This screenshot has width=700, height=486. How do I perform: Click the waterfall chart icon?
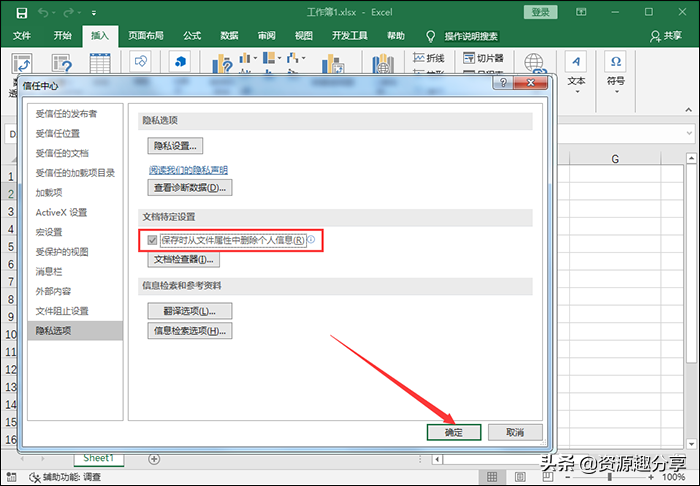(293, 58)
